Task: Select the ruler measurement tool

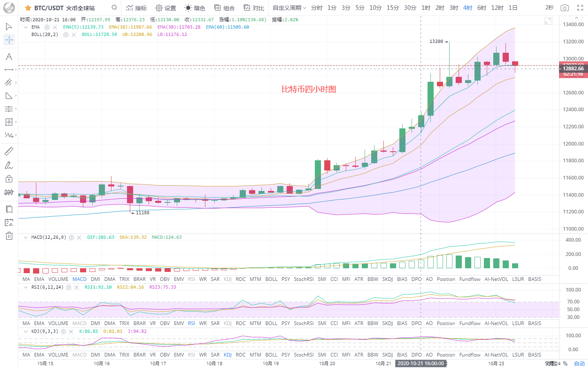Action: [x=9, y=151]
